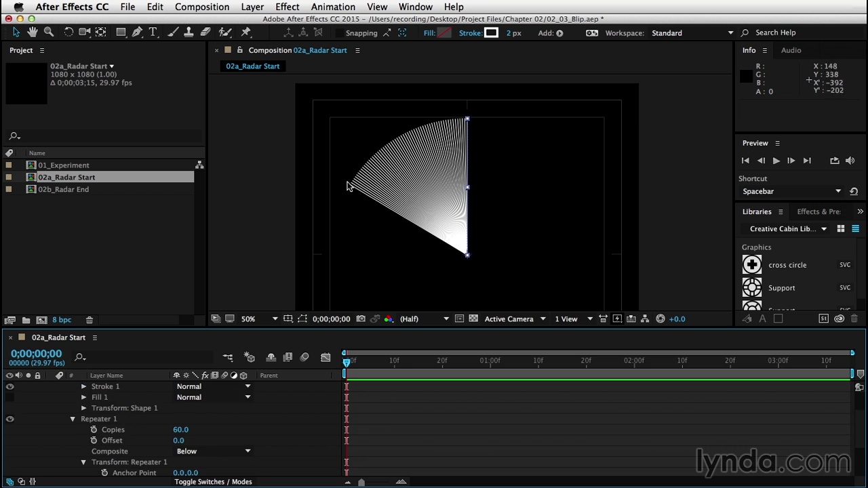
Task: Click the 8 bpc color depth button
Action: click(x=61, y=320)
